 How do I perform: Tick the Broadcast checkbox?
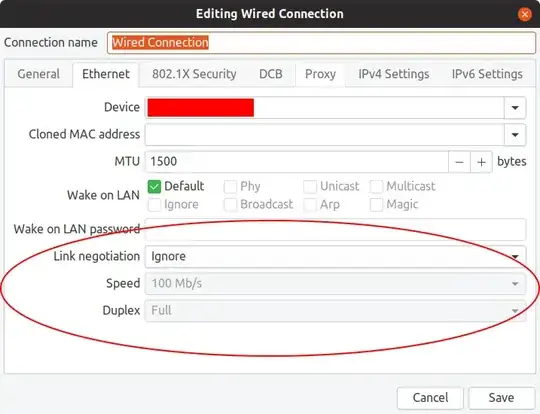(x=230, y=205)
